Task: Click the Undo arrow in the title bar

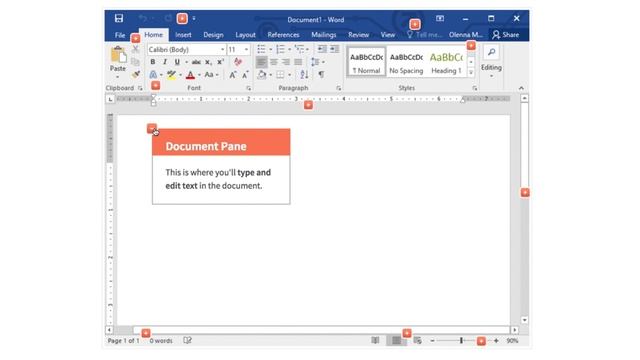Action: click(142, 18)
